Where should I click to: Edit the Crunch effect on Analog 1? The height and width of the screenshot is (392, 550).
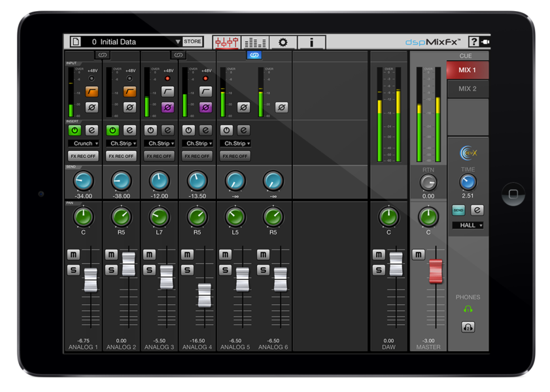92,130
